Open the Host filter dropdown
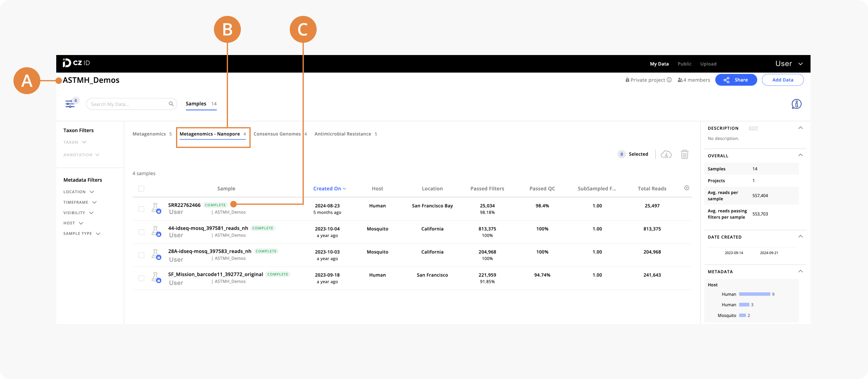This screenshot has height=379, width=868. tap(73, 223)
